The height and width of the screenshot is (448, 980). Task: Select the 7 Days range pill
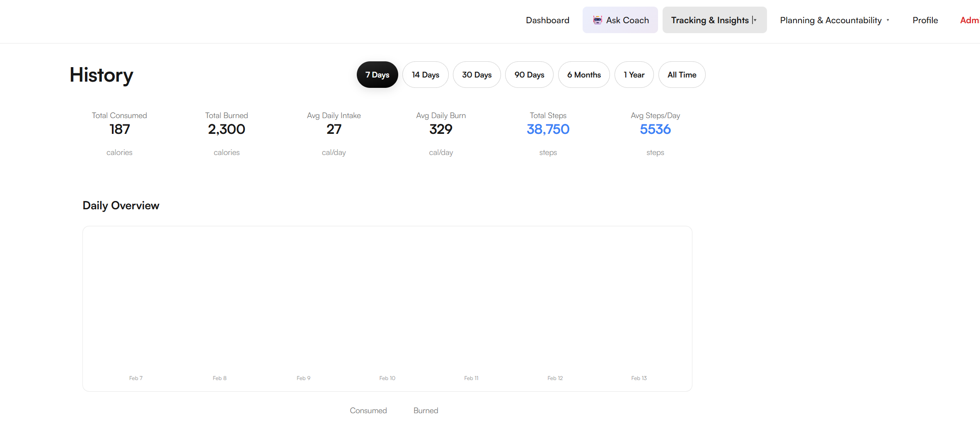click(377, 75)
